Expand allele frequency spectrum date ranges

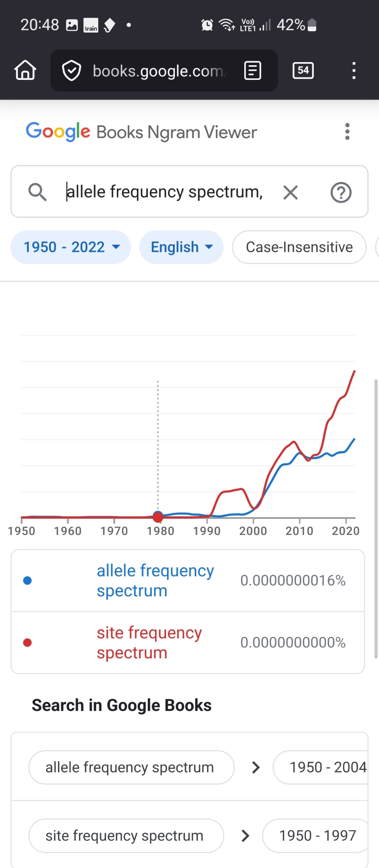256,767
